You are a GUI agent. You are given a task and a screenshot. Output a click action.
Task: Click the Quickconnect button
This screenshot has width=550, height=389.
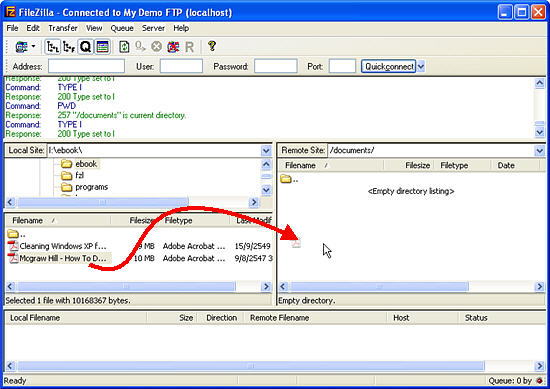(x=389, y=66)
